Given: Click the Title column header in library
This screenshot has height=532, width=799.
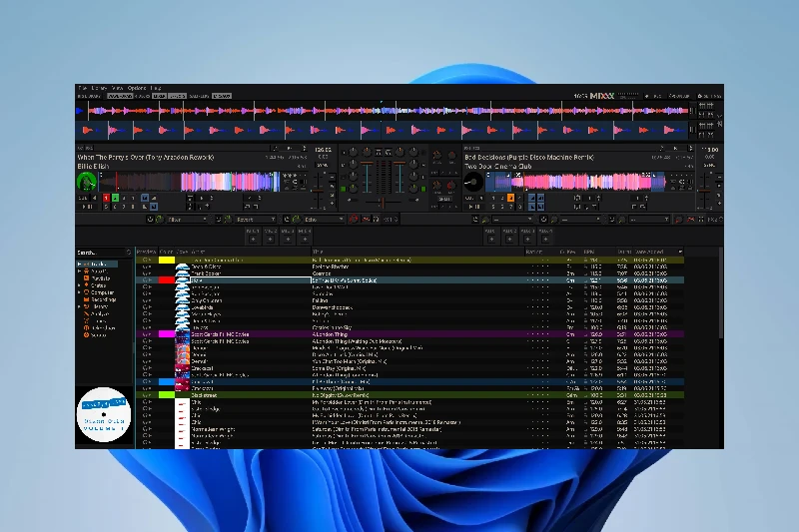Looking at the screenshot, I should [x=318, y=252].
